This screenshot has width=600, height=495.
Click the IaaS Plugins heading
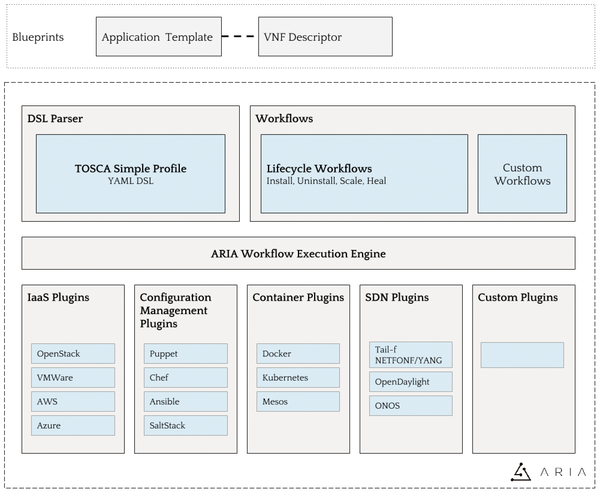tap(58, 297)
